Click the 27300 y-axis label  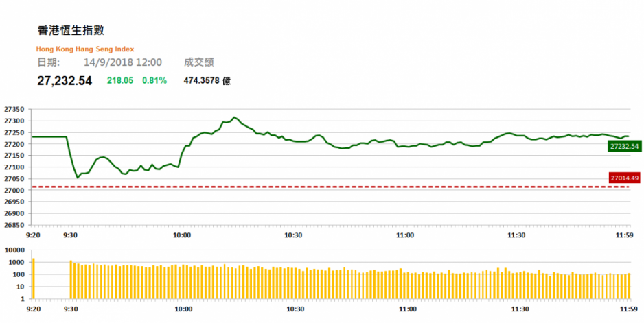(14, 121)
